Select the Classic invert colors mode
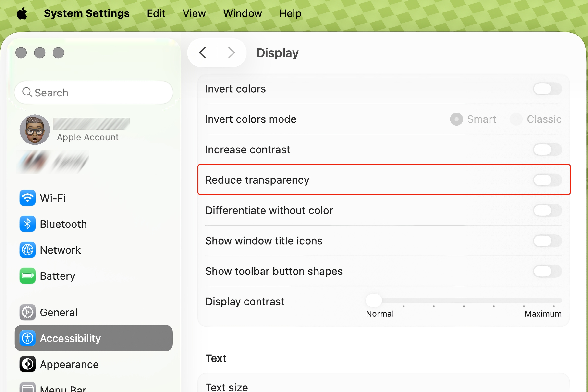This screenshot has width=588, height=392. (x=516, y=119)
